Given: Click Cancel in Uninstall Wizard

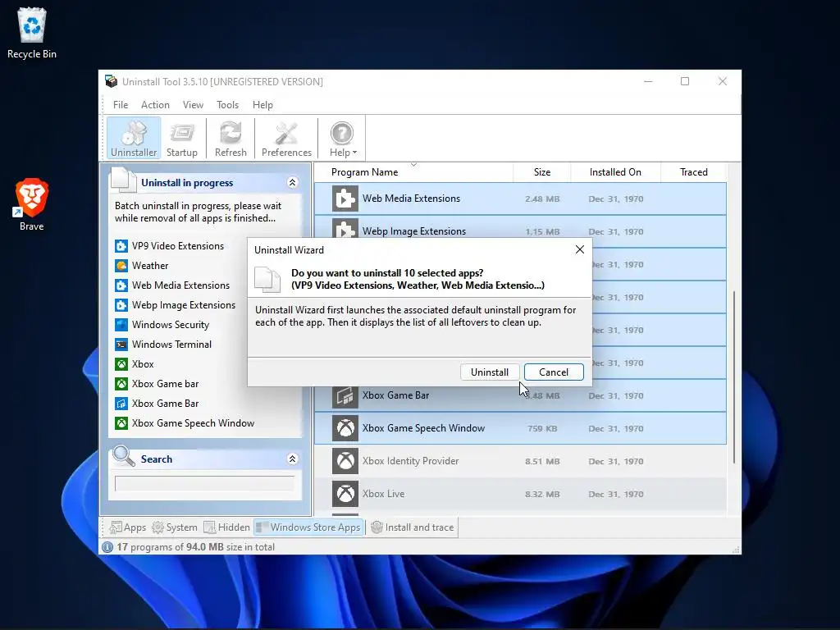Looking at the screenshot, I should pos(554,372).
